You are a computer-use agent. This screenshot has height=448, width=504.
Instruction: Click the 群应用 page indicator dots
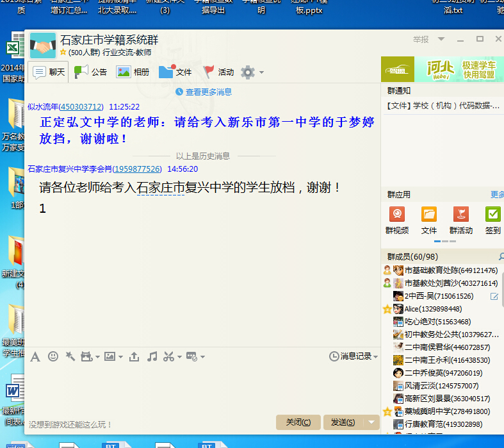point(445,241)
